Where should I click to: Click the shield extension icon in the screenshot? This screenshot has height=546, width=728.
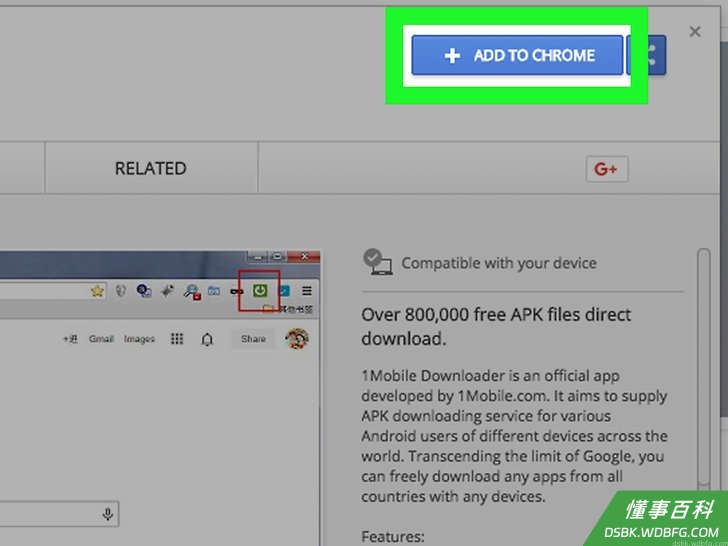point(121,291)
